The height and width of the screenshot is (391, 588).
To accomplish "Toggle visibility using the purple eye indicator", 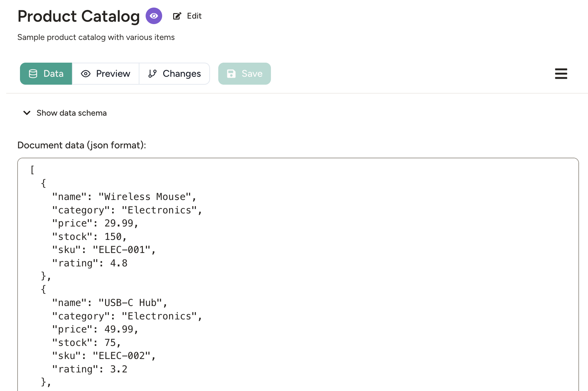I will coord(154,16).
